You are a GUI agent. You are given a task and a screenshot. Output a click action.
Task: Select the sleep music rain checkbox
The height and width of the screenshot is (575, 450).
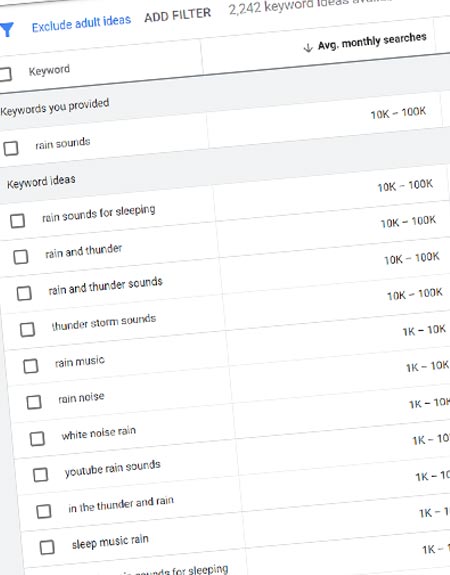point(47,547)
